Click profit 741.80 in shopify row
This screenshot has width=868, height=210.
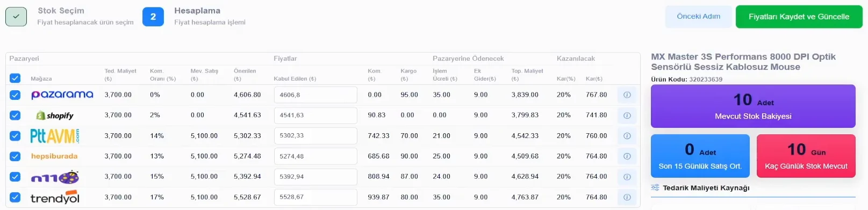tap(597, 115)
